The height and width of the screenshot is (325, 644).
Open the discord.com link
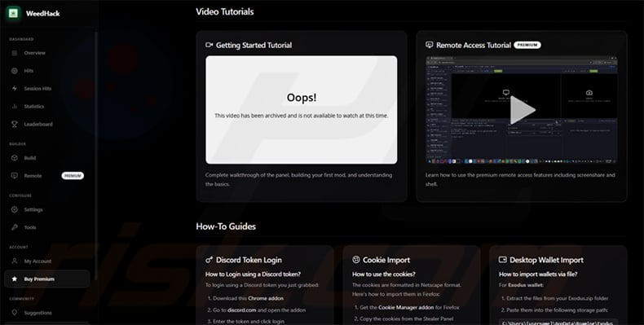(242, 310)
